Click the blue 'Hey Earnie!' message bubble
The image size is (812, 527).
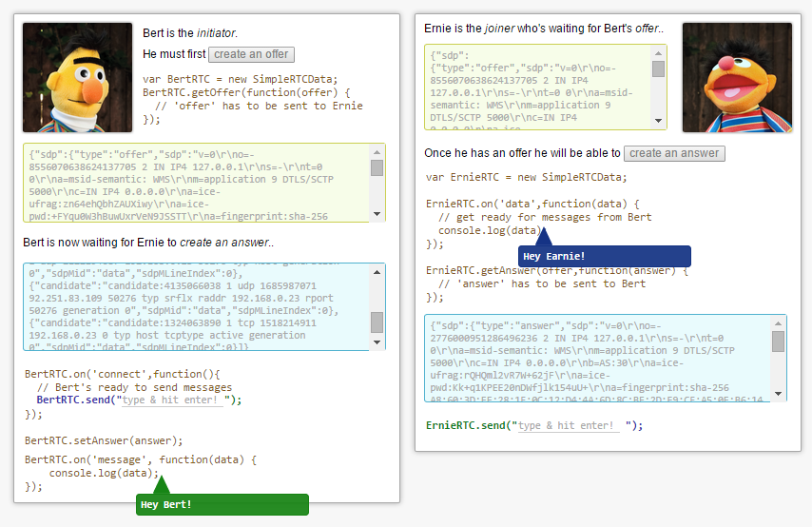[605, 256]
